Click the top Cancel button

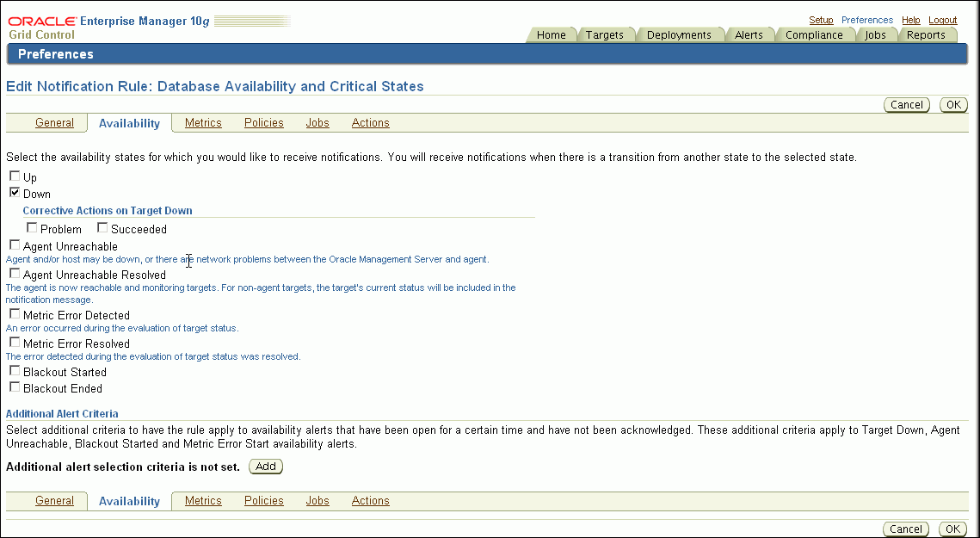pos(906,104)
